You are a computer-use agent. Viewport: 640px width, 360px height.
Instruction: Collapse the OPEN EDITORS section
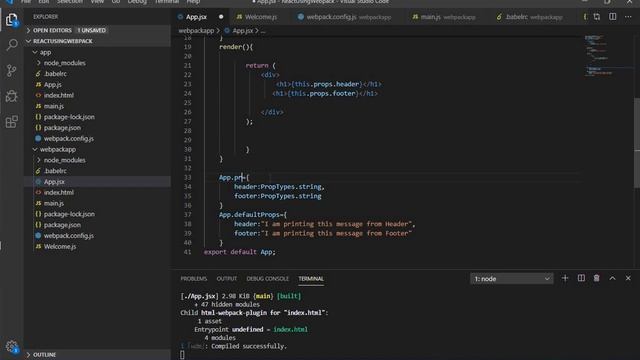[x=97, y=30]
